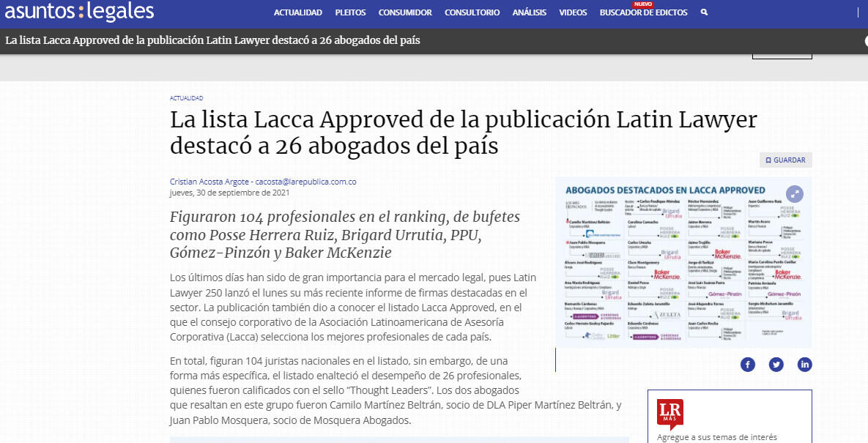Expand the infographic with the fullscreen icon
The image size is (868, 443).
coord(795,194)
